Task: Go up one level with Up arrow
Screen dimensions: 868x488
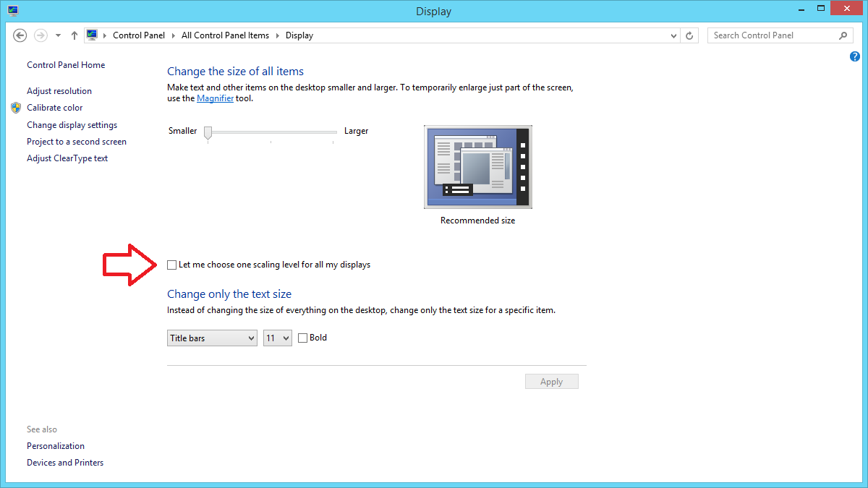Action: 75,35
